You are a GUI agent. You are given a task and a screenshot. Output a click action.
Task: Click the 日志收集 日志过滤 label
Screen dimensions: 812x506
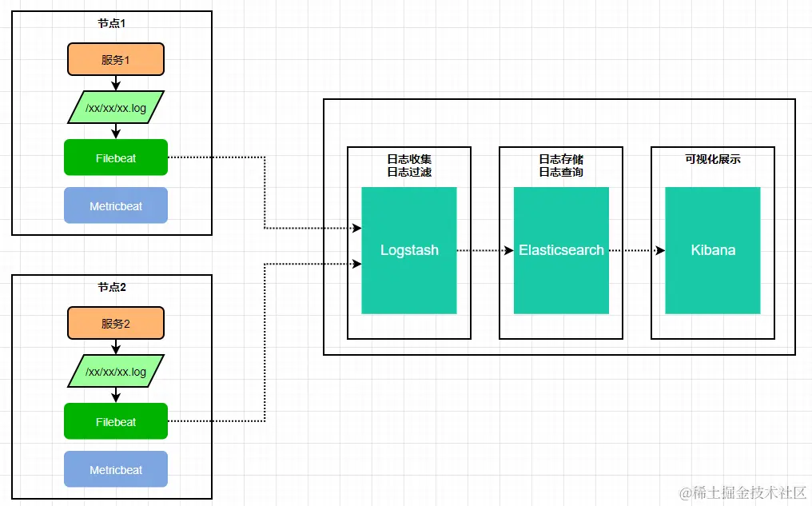coord(409,165)
